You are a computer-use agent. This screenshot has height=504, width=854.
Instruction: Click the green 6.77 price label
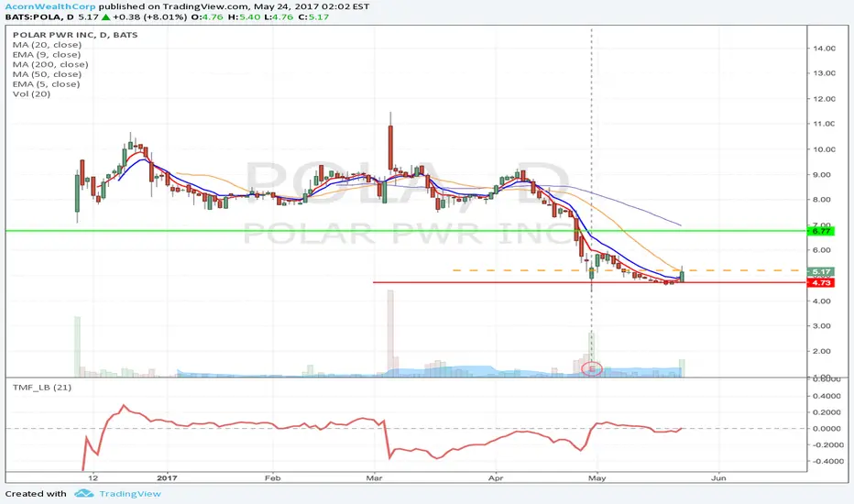[822, 231]
